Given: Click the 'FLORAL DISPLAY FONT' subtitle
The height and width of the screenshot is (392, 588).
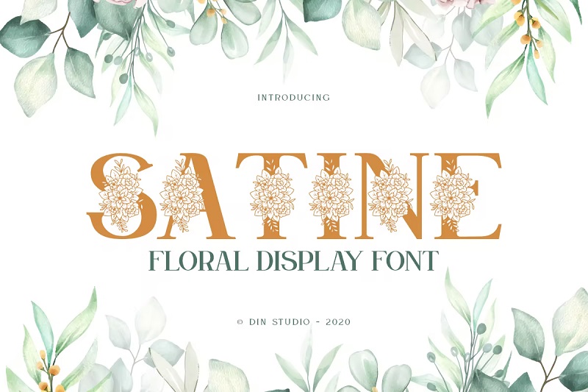Looking at the screenshot, I should tap(294, 260).
